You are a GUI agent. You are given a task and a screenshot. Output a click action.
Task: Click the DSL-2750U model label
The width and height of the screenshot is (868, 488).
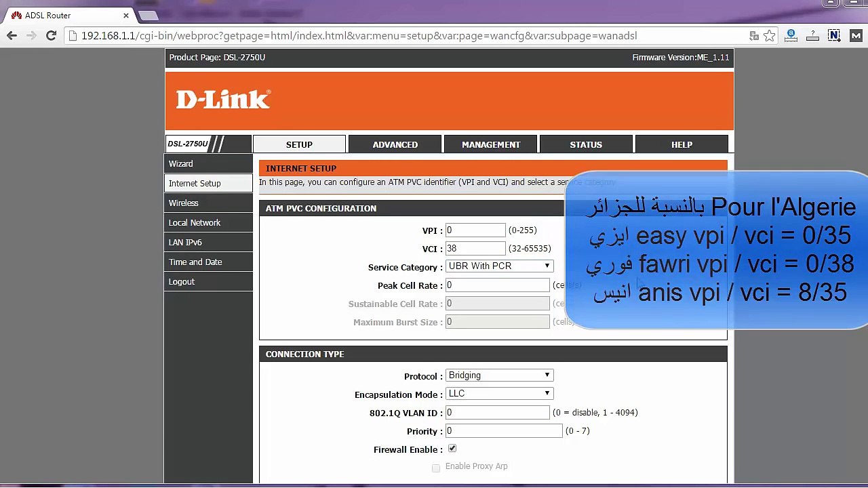tap(188, 144)
